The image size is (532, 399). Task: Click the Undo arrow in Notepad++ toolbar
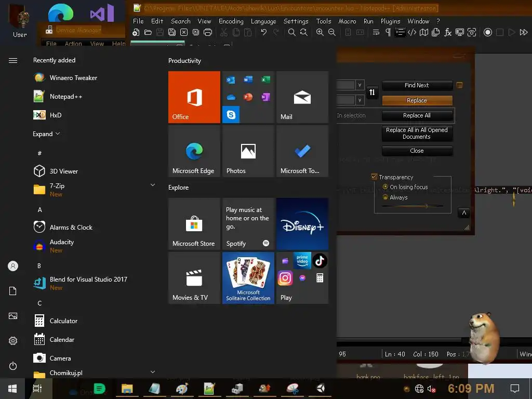263,32
